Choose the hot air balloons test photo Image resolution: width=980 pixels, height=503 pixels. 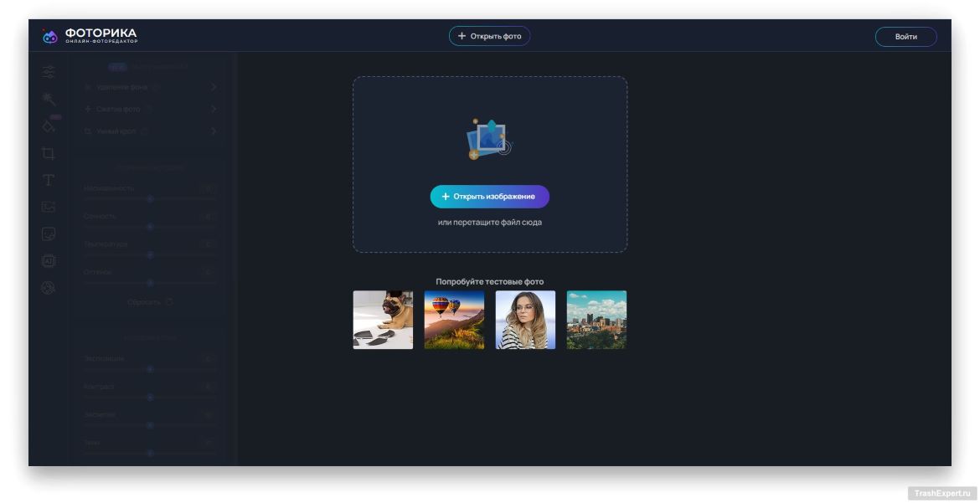[454, 320]
